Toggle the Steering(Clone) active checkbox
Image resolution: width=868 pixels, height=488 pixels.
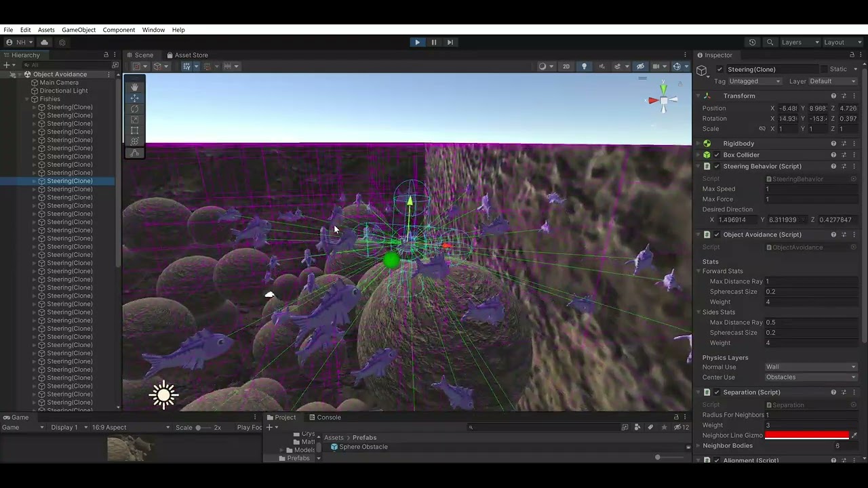(x=719, y=69)
